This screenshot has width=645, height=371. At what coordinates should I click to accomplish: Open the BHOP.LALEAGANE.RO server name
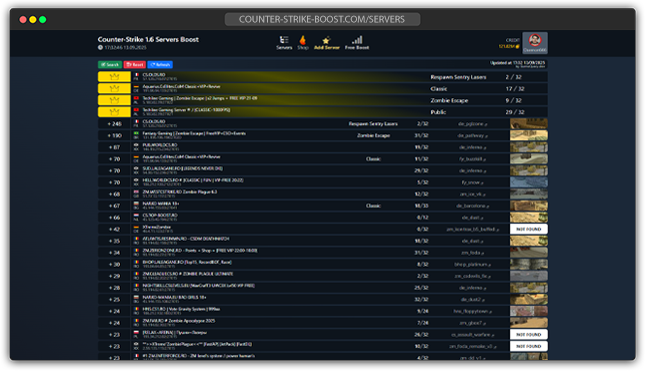[x=187, y=262]
